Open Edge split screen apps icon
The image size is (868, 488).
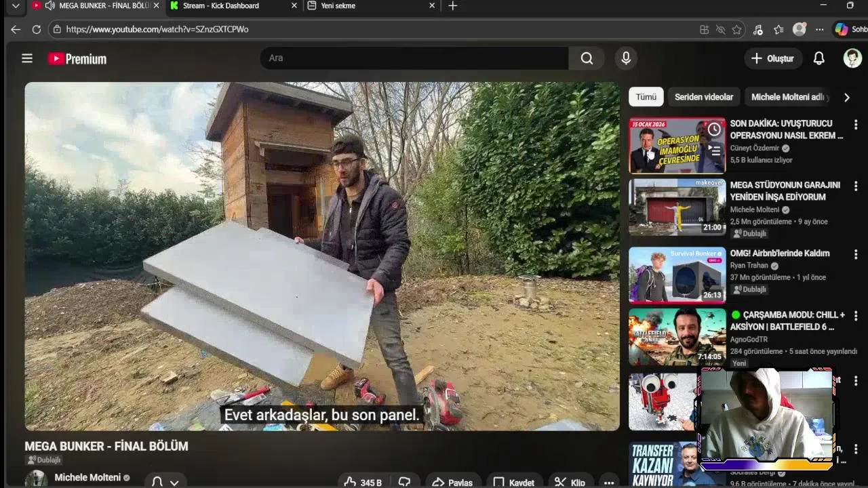tap(704, 30)
